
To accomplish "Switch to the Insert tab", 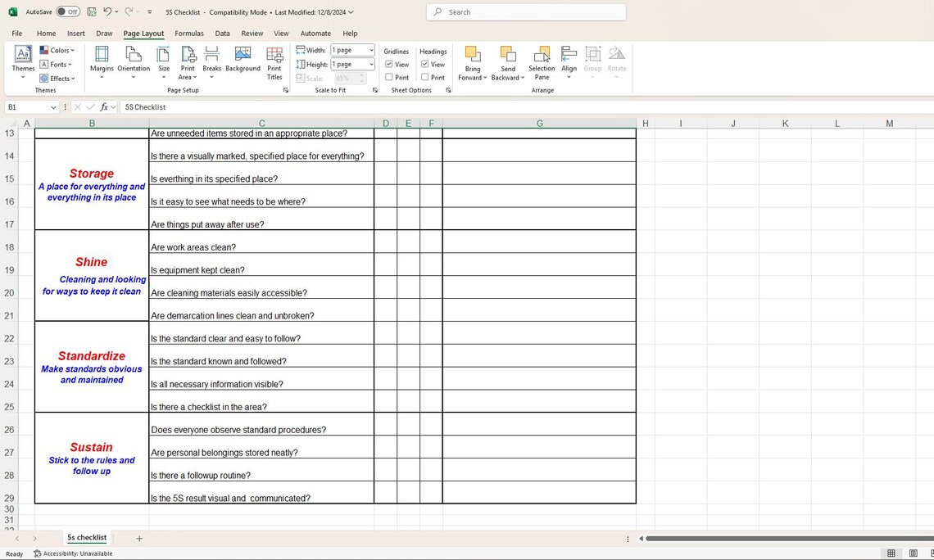I will point(75,34).
